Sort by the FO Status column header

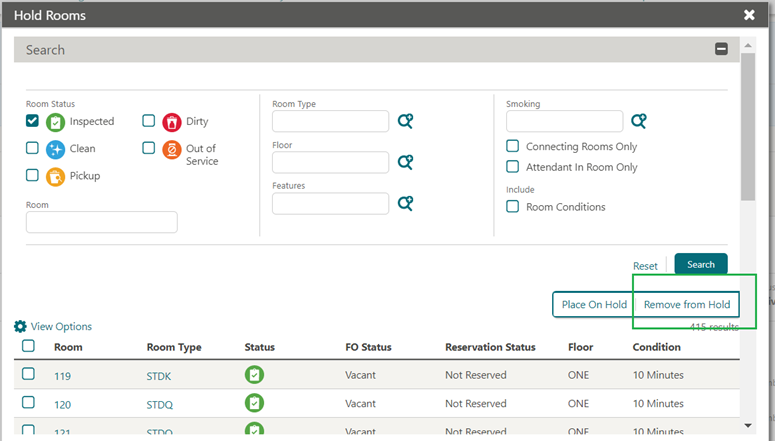[x=368, y=347]
